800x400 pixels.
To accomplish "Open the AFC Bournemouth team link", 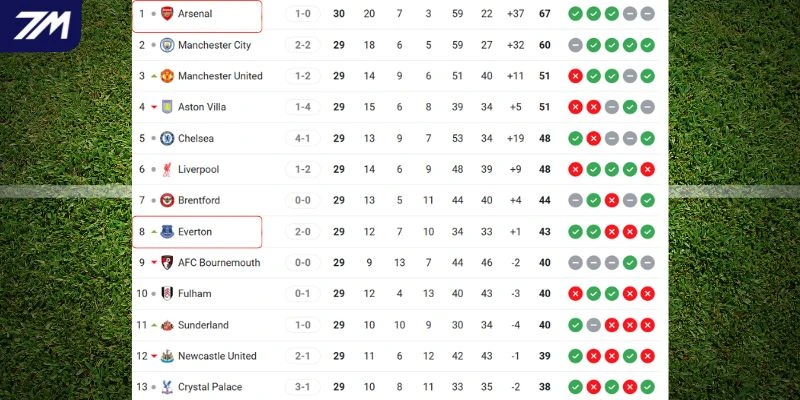I will click(x=218, y=263).
